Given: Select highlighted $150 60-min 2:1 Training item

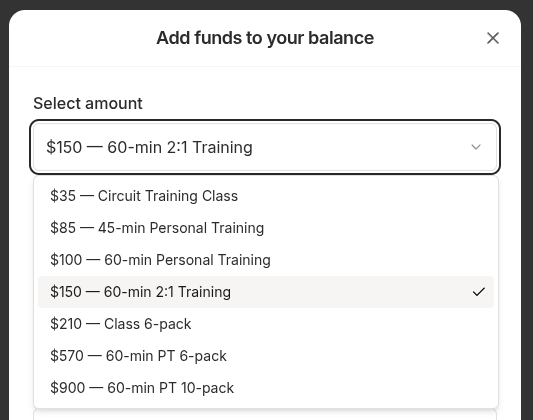Looking at the screenshot, I should tap(266, 292).
